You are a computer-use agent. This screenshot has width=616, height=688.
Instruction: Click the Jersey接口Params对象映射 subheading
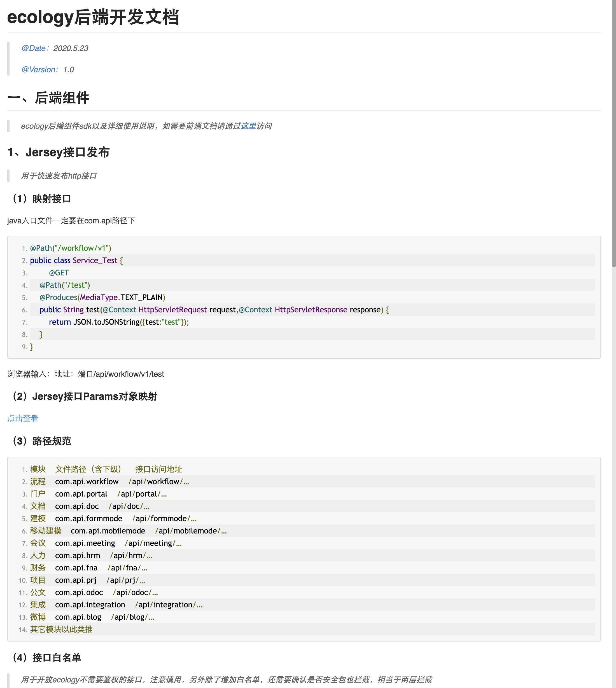pos(85,396)
